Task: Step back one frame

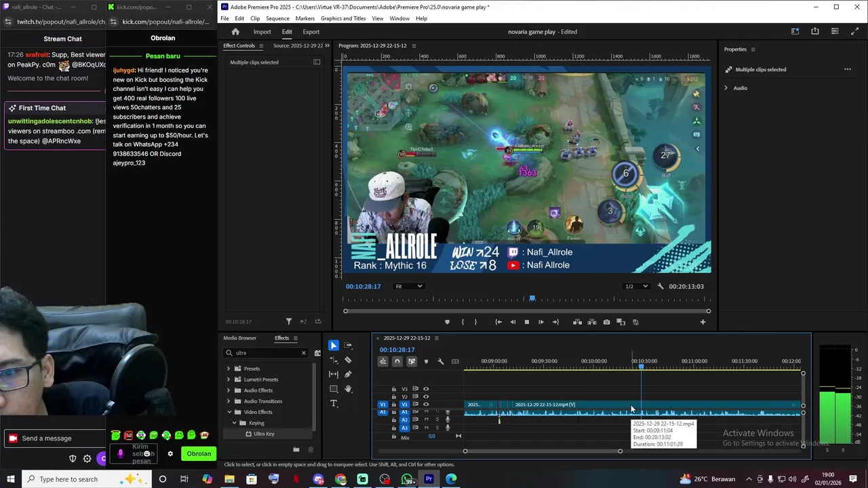Action: coord(513,322)
